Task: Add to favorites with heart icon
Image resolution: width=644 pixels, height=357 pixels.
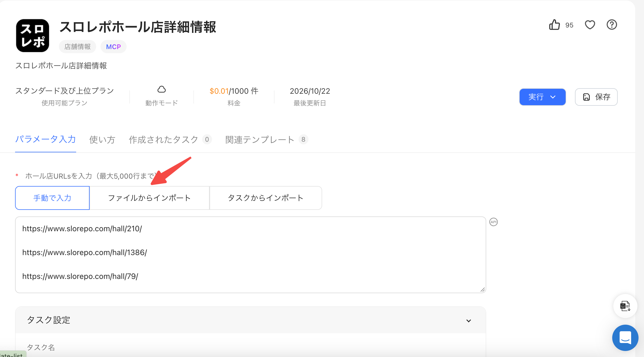Action: (590, 25)
